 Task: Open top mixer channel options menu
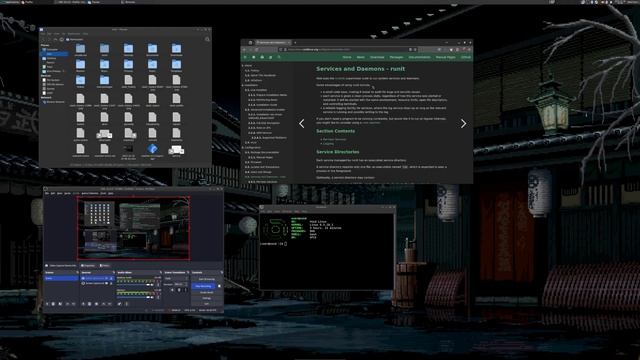point(158,284)
